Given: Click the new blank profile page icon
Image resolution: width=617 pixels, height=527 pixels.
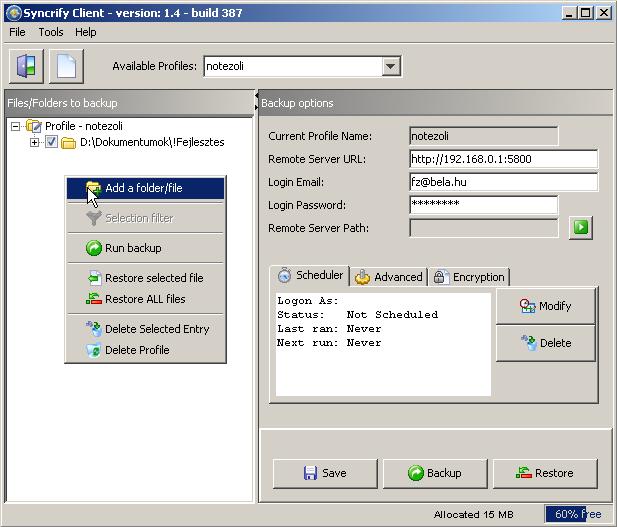Looking at the screenshot, I should [x=66, y=66].
